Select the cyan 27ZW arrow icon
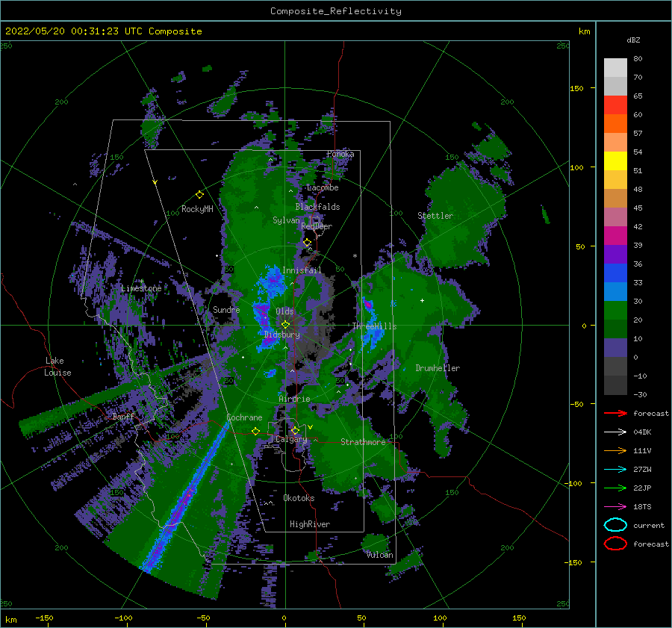672x628 pixels. 615,469
